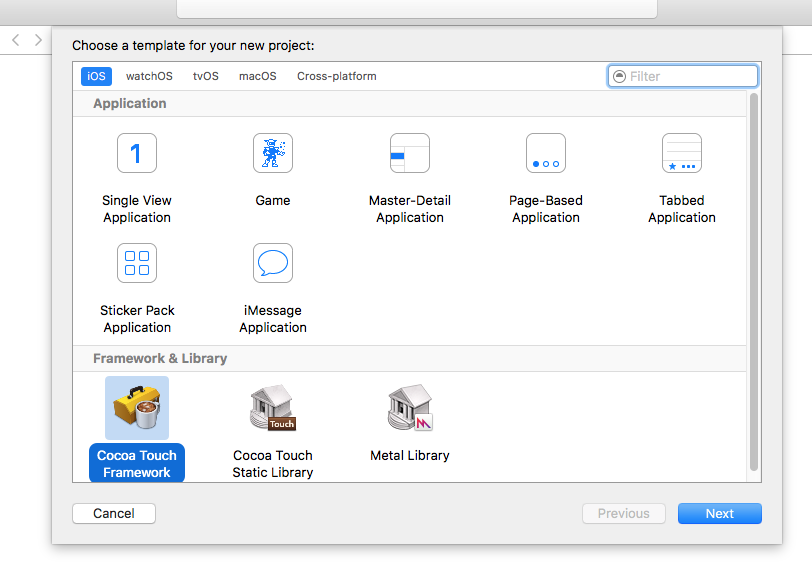The width and height of the screenshot is (812, 572).
Task: Switch to the watchOS platform tab
Action: click(149, 76)
